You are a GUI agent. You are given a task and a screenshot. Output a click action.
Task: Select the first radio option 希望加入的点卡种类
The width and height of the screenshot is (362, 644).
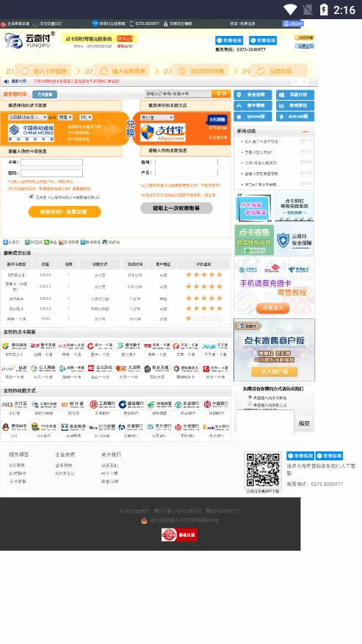point(250,398)
